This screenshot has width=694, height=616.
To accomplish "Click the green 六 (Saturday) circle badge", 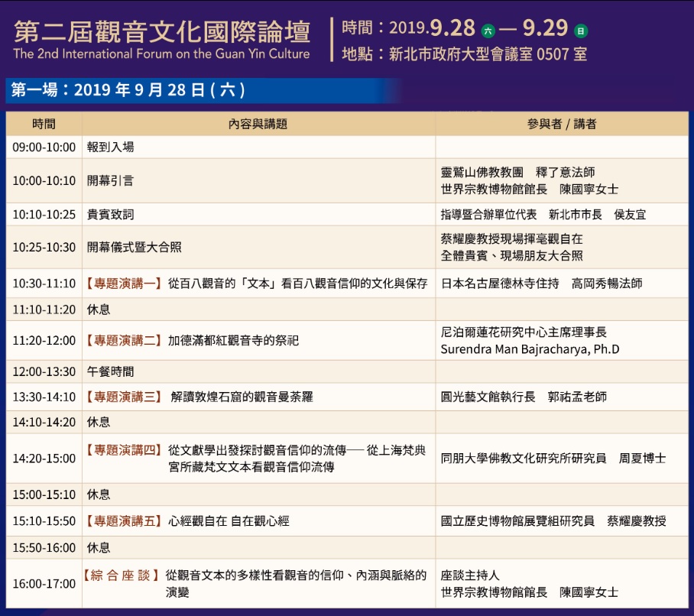I will coord(488,31).
